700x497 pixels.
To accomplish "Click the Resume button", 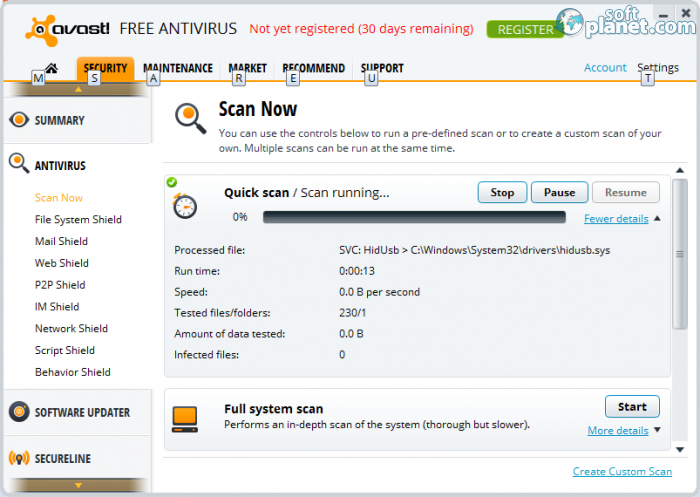I will click(x=625, y=192).
